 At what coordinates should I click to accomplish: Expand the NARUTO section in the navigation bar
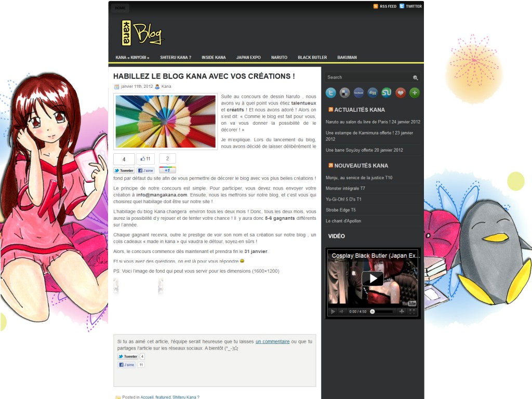coord(278,57)
